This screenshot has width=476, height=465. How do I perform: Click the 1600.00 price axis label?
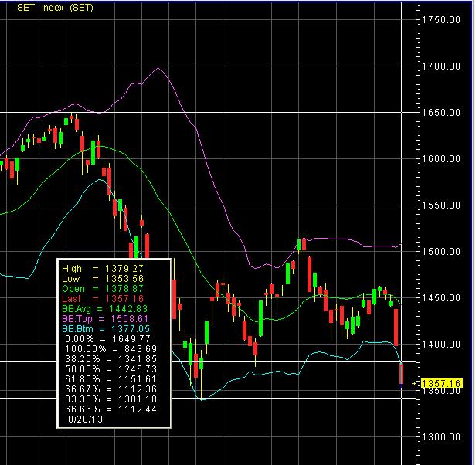pos(441,159)
